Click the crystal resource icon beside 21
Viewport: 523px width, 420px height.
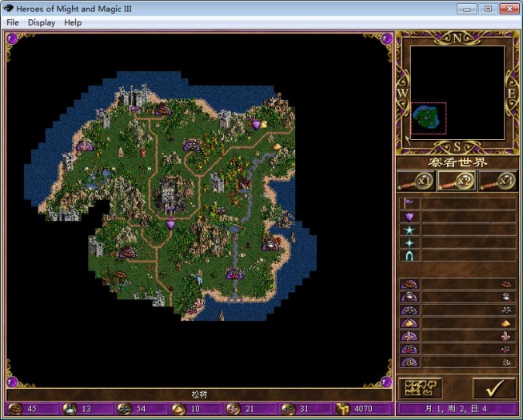[234, 409]
